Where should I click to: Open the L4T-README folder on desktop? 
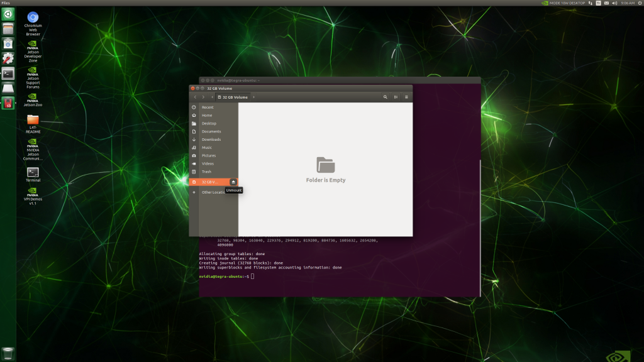33,119
